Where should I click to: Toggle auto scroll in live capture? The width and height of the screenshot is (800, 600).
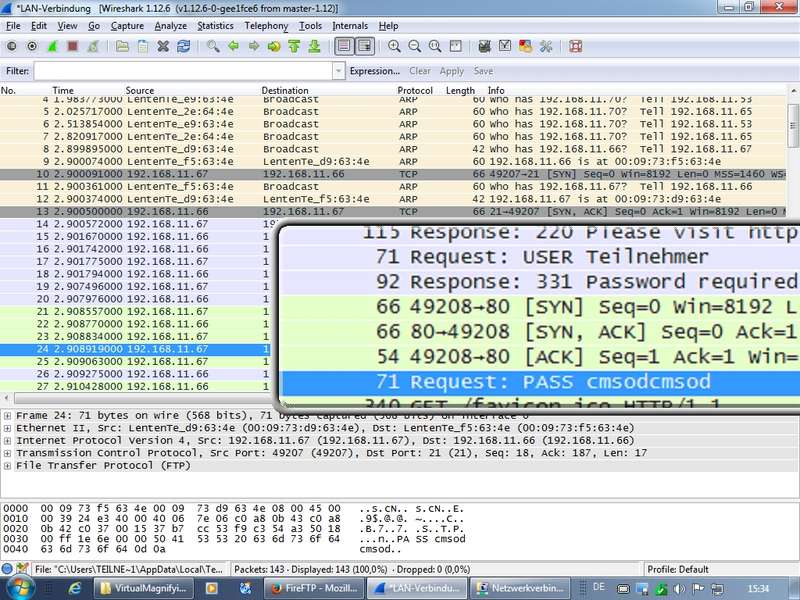(x=365, y=46)
